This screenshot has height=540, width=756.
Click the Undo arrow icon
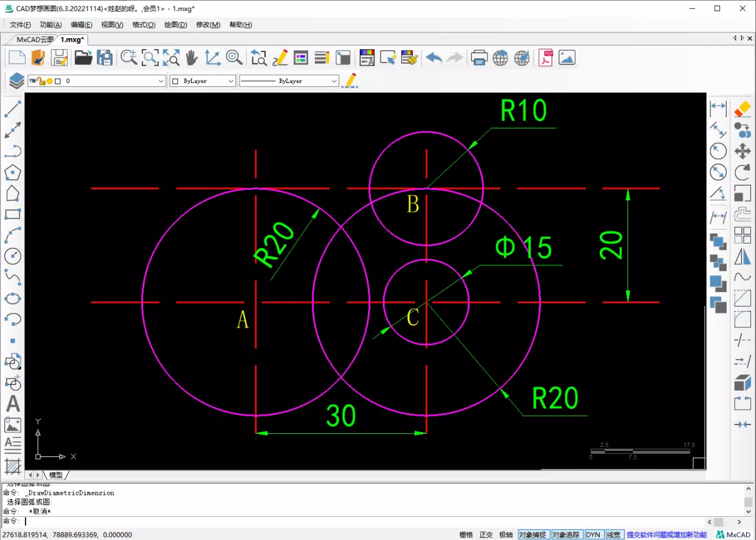pos(434,57)
